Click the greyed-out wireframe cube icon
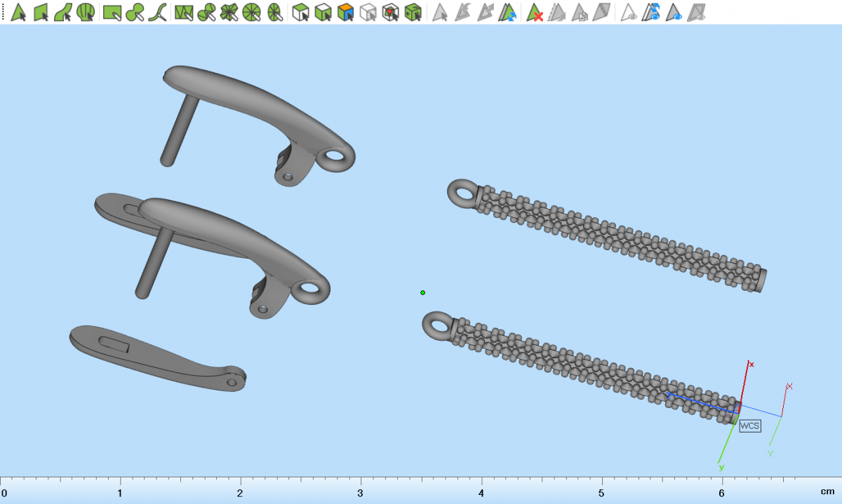The image size is (842, 504). [x=368, y=12]
